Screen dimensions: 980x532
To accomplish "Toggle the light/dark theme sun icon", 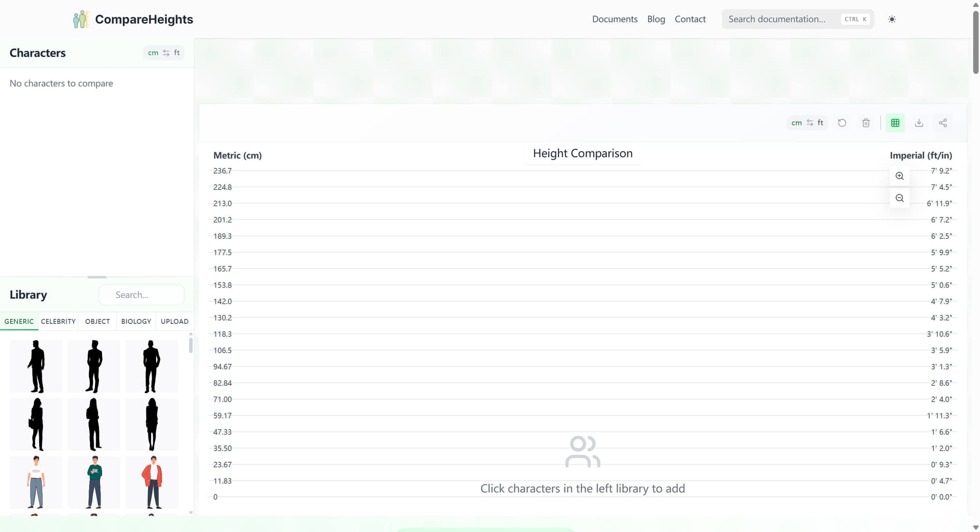I will click(892, 19).
